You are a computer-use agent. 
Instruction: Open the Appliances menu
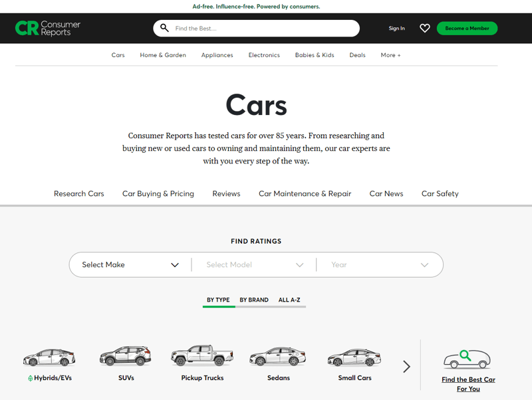[x=217, y=55]
